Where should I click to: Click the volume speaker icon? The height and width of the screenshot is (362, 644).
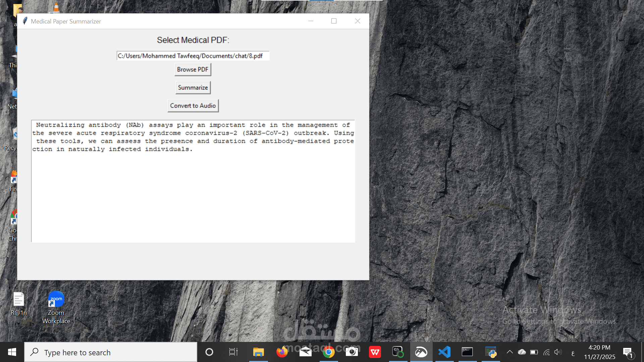[558, 352]
